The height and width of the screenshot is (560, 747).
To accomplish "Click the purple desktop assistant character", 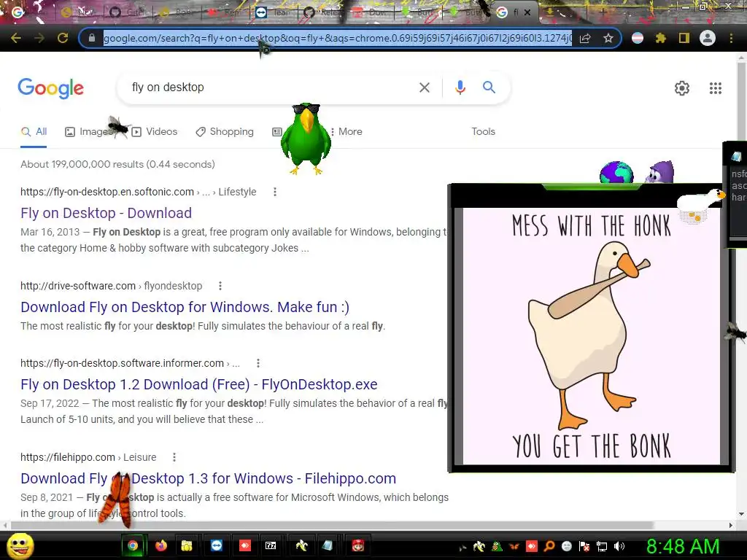I will coord(660,172).
